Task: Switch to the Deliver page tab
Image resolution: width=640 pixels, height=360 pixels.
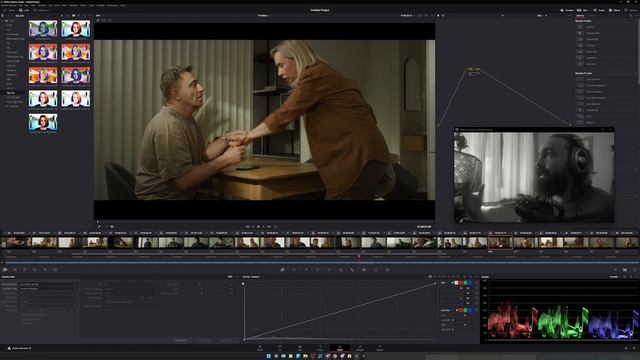Action: tap(380, 348)
